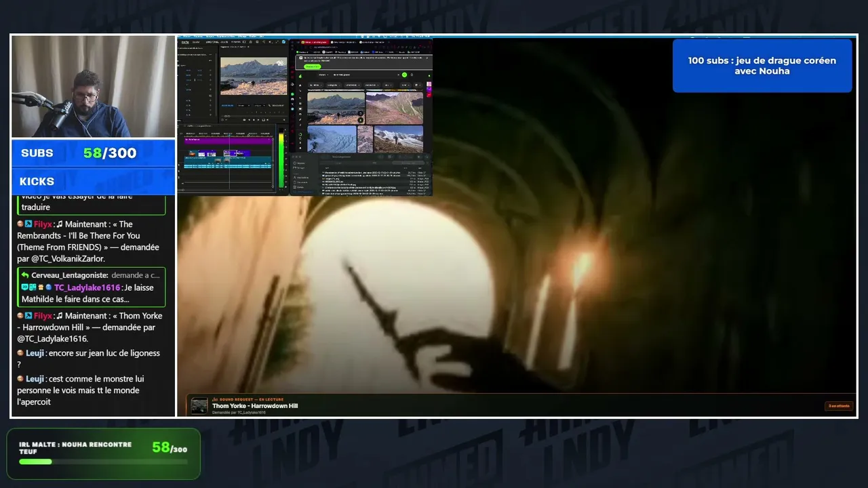This screenshot has width=868, height=488.
Task: Open the blue glacier crevasse thumbnail
Action: pyautogui.click(x=332, y=139)
